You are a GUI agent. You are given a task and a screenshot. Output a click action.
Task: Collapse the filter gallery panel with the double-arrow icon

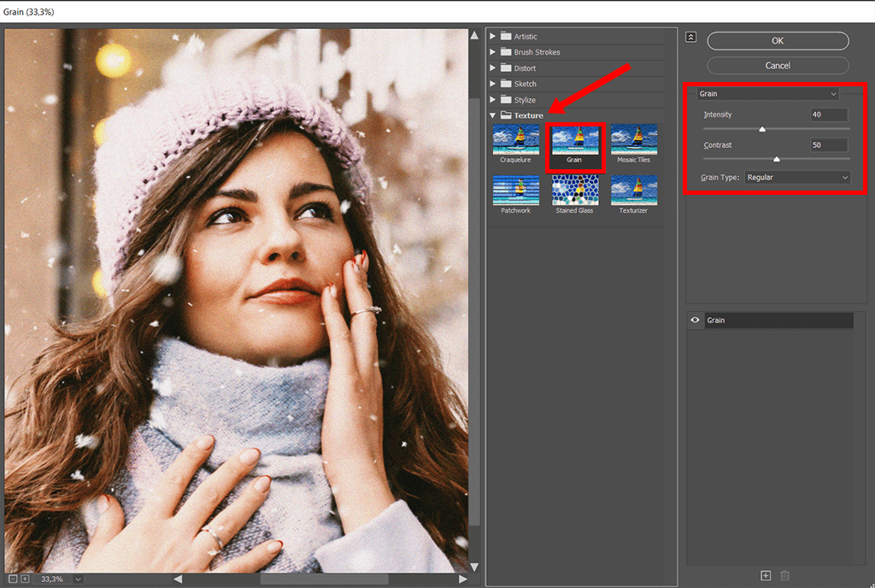point(690,38)
